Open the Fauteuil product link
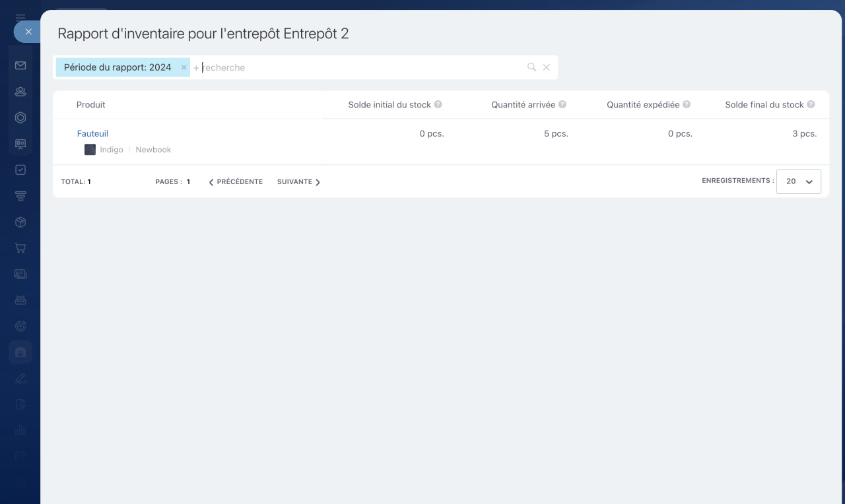The height and width of the screenshot is (504, 845). [92, 133]
